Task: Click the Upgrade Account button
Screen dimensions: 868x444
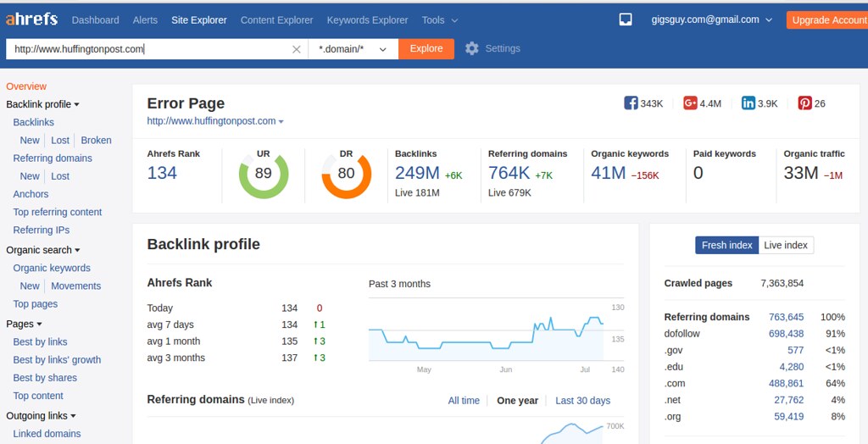Action: 826,19
